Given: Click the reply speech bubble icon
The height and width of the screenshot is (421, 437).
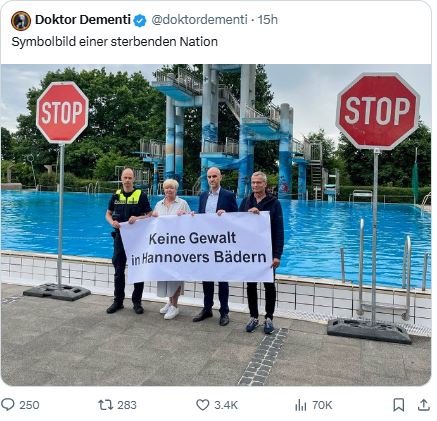Looking at the screenshot, I should pyautogui.click(x=8, y=404).
